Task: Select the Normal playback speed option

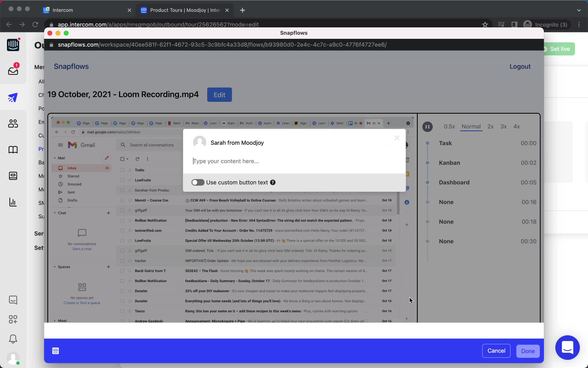Action: [471, 126]
